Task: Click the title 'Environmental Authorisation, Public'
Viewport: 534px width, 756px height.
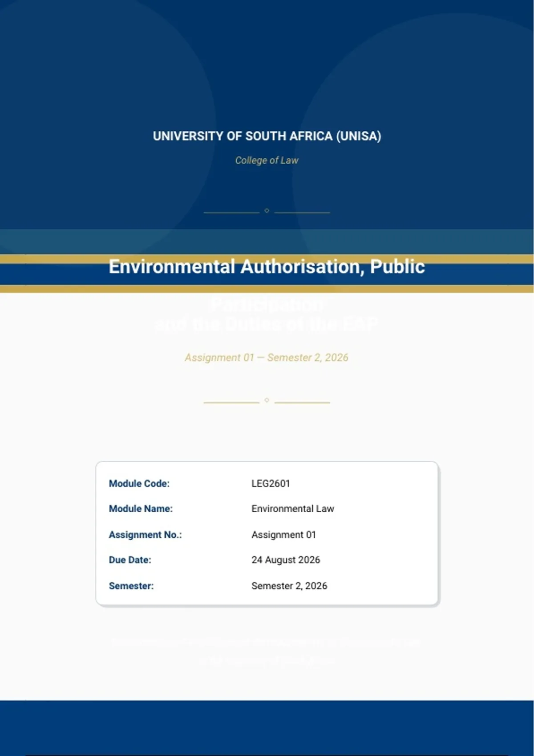Action: pyautogui.click(x=267, y=267)
